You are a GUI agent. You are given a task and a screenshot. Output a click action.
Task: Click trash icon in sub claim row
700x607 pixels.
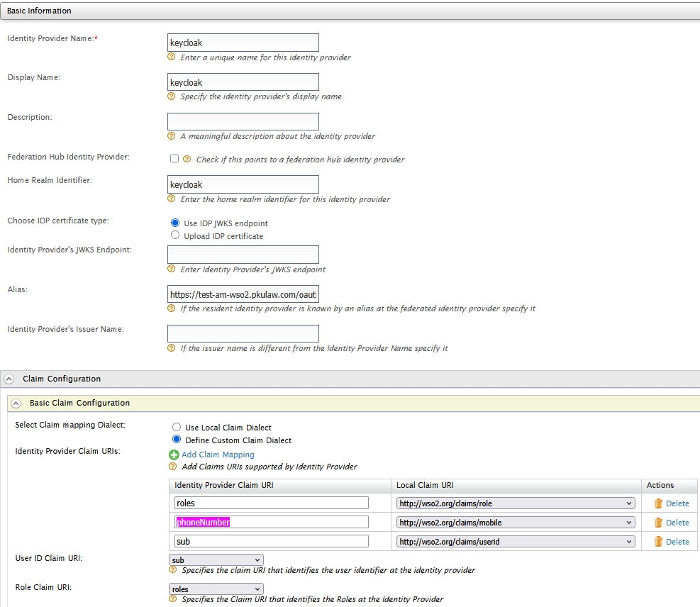click(658, 542)
